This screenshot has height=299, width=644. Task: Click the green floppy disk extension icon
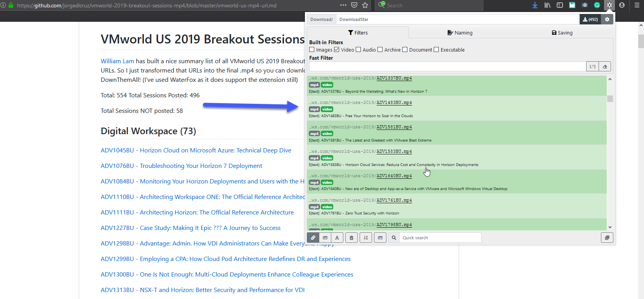pyautogui.click(x=572, y=5)
